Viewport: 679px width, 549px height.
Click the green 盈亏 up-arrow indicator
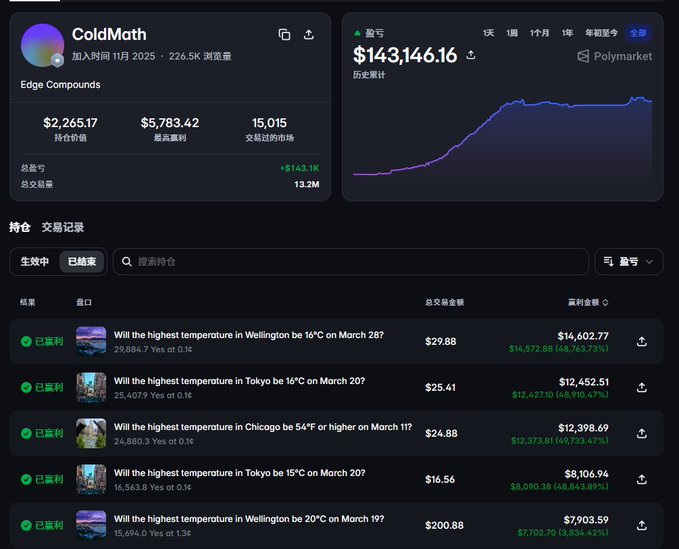pos(357,33)
